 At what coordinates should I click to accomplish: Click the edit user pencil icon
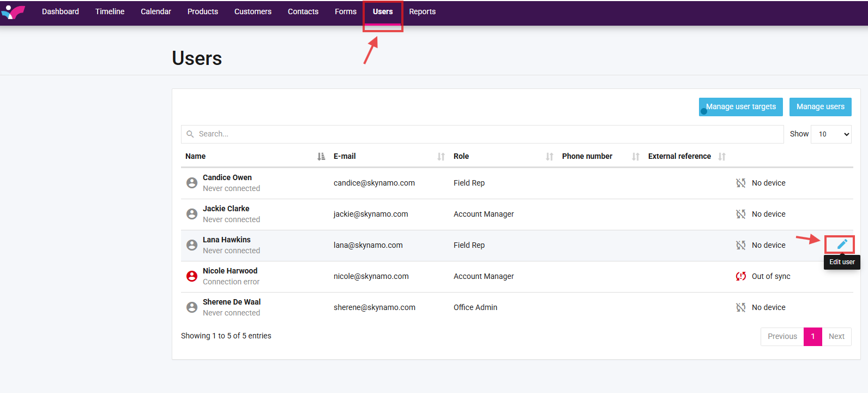tap(842, 245)
